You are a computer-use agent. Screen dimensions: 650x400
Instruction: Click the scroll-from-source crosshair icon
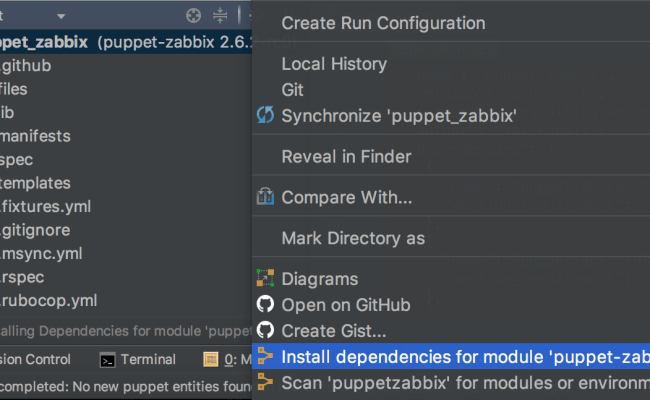tap(193, 16)
